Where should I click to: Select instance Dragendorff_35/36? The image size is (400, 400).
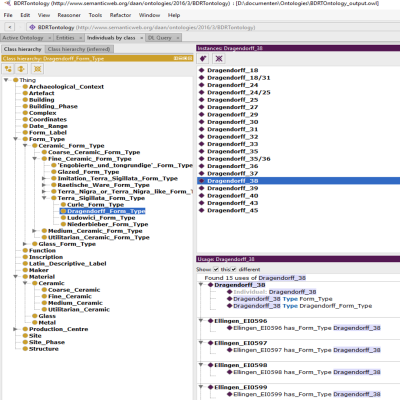239,159
